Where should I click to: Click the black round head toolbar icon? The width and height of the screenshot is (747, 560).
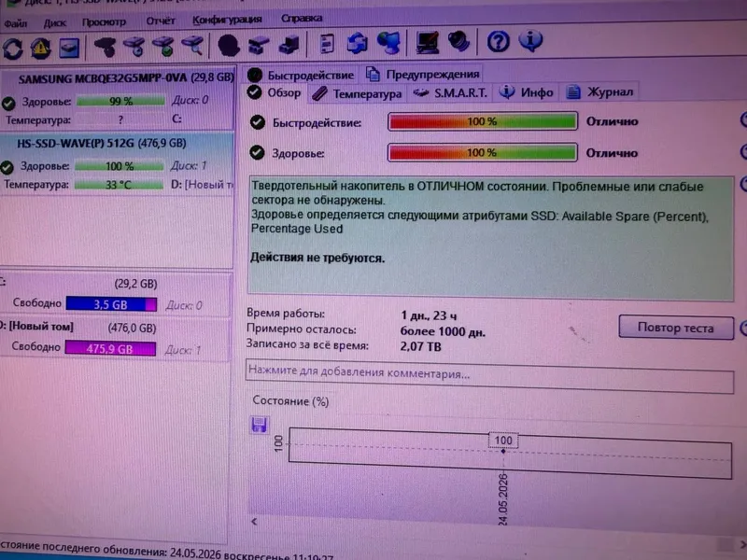pos(229,46)
